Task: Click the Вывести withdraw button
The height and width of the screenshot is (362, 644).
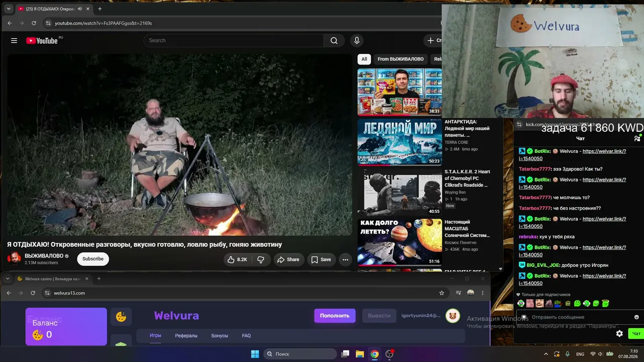Action: [379, 316]
